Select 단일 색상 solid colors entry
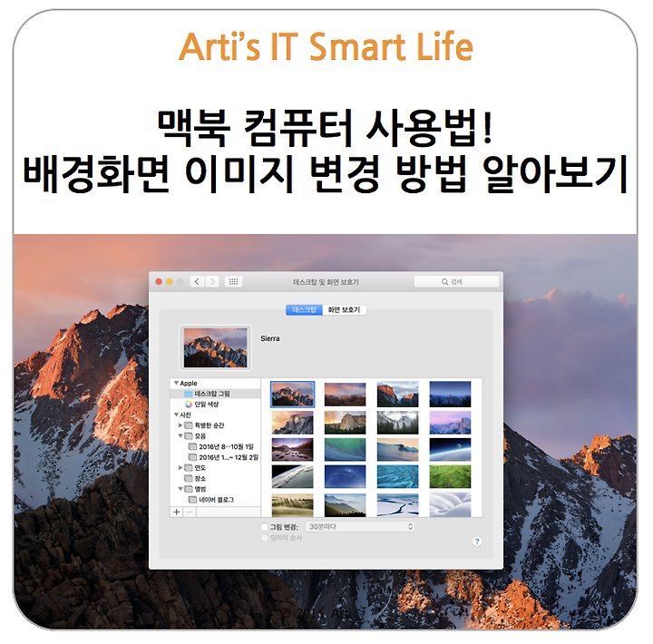Screen dimensions: 653x644 (x=216, y=404)
